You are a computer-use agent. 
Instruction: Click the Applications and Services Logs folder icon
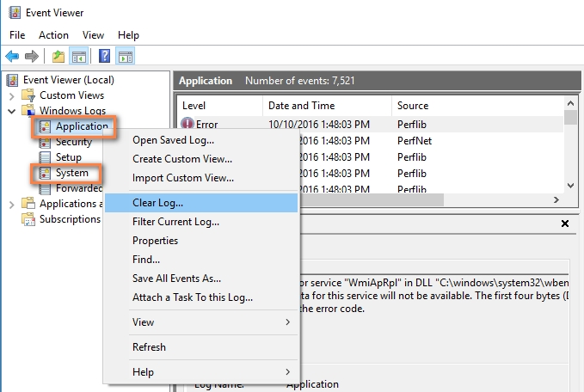(28, 204)
